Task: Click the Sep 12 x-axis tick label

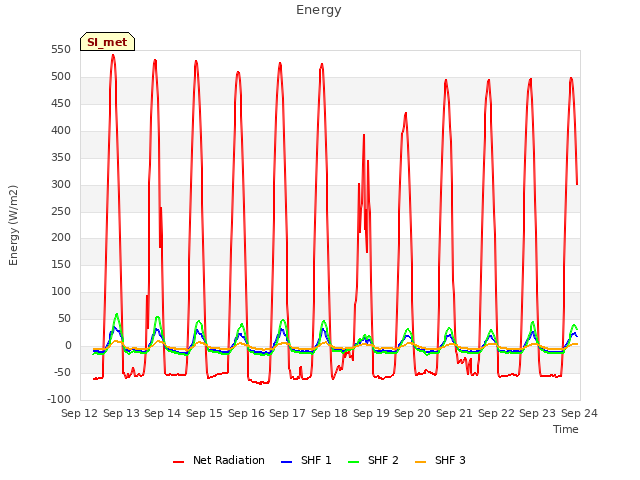Action: (x=80, y=413)
